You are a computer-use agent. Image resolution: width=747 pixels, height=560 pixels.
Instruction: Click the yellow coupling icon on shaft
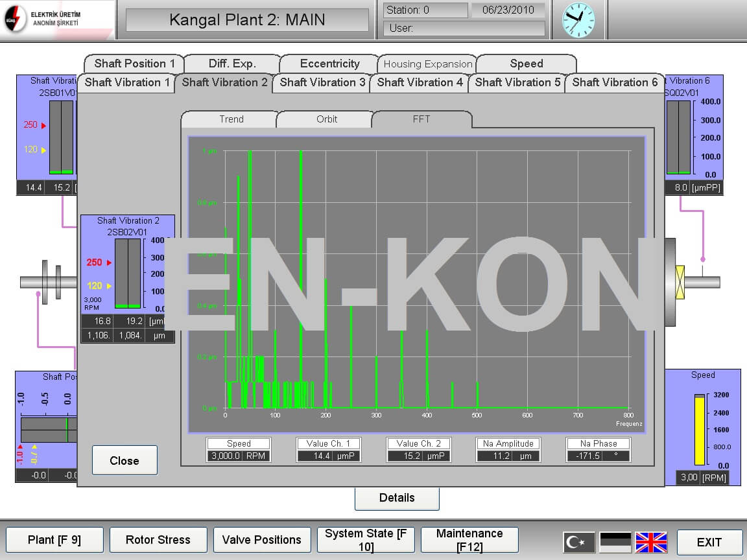680,282
